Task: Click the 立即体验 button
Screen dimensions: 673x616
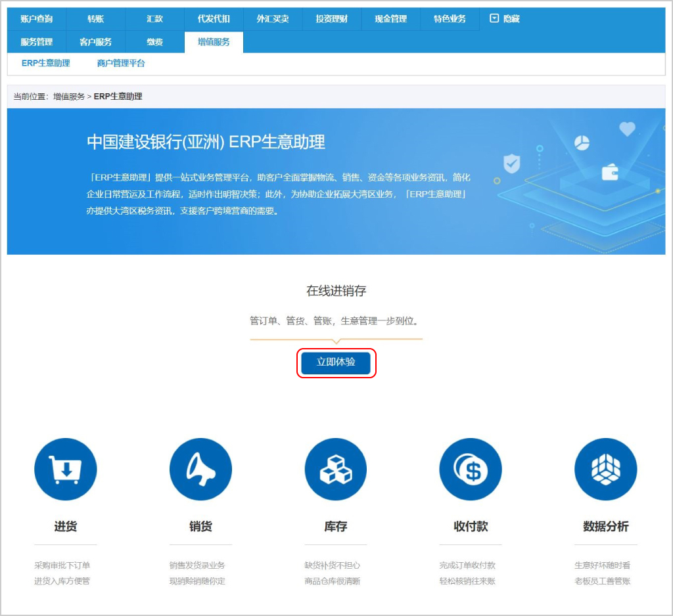Action: click(x=336, y=363)
